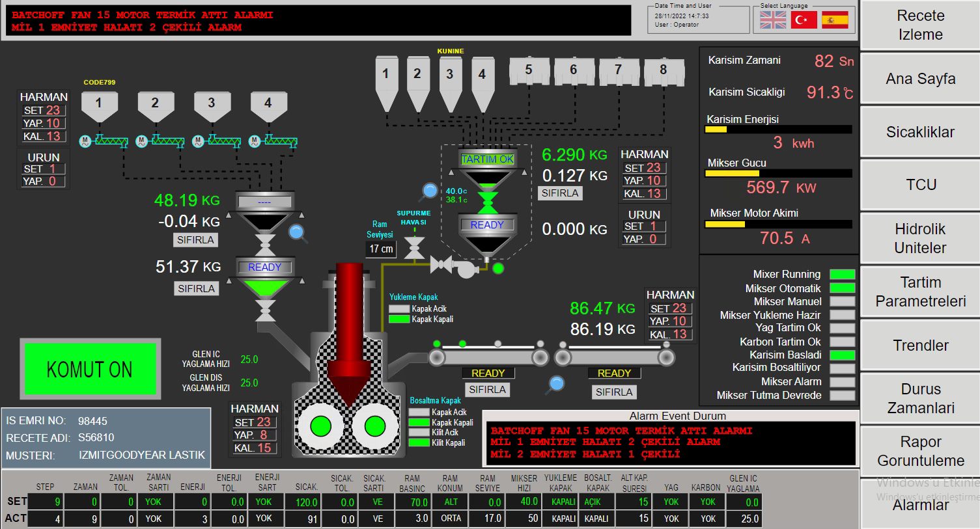980x529 pixels.
Task: Click SIFIRLA below the -0.04 KG reading
Action: pyautogui.click(x=195, y=240)
